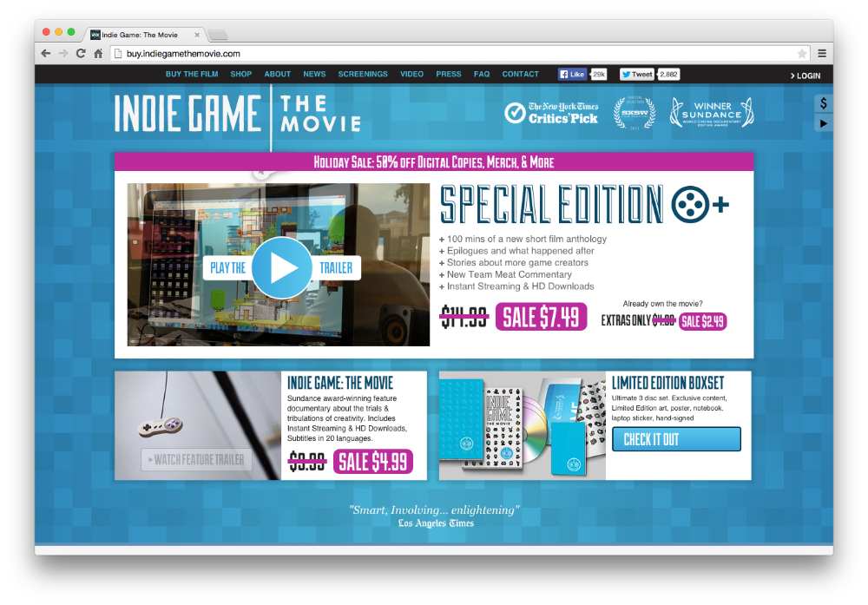Bookmark this page with the star
Image resolution: width=868 pixels, height=605 pixels.
[801, 54]
